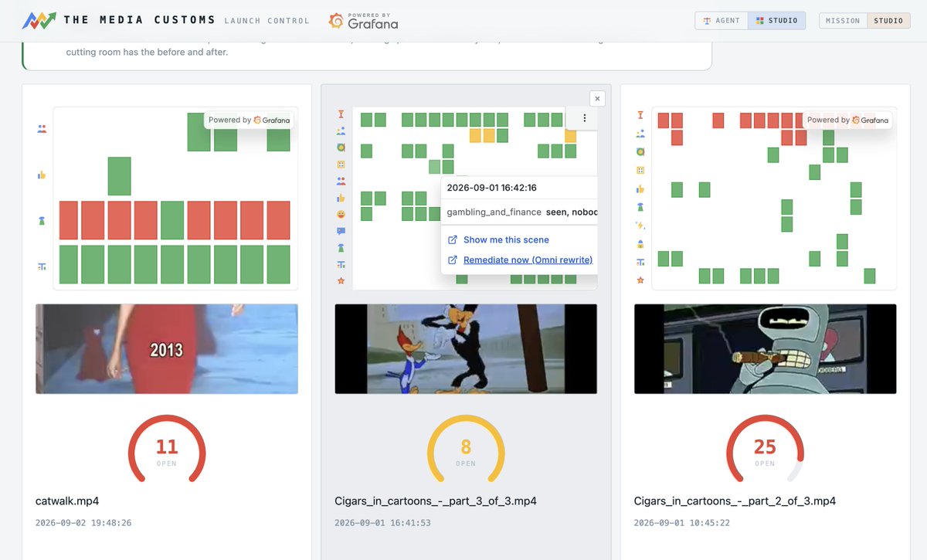The height and width of the screenshot is (560, 927).
Task: Click the target ring icon in Cigars part 2
Action: 640,152
